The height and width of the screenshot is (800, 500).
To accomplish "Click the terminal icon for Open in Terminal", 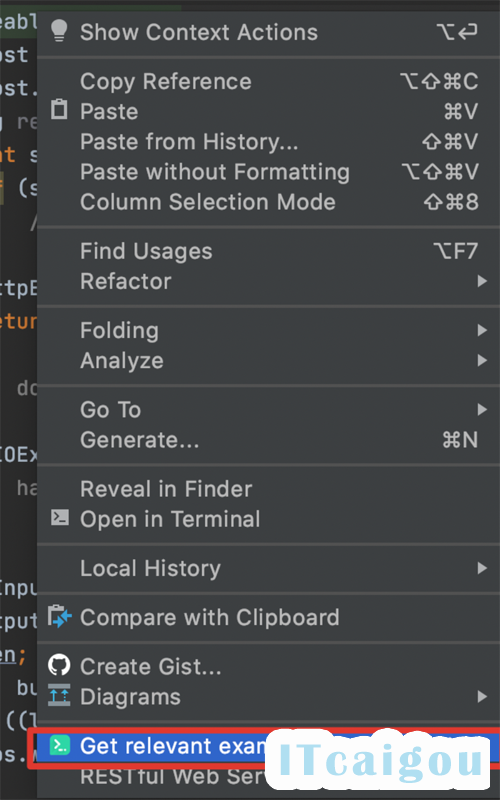I will (60, 518).
